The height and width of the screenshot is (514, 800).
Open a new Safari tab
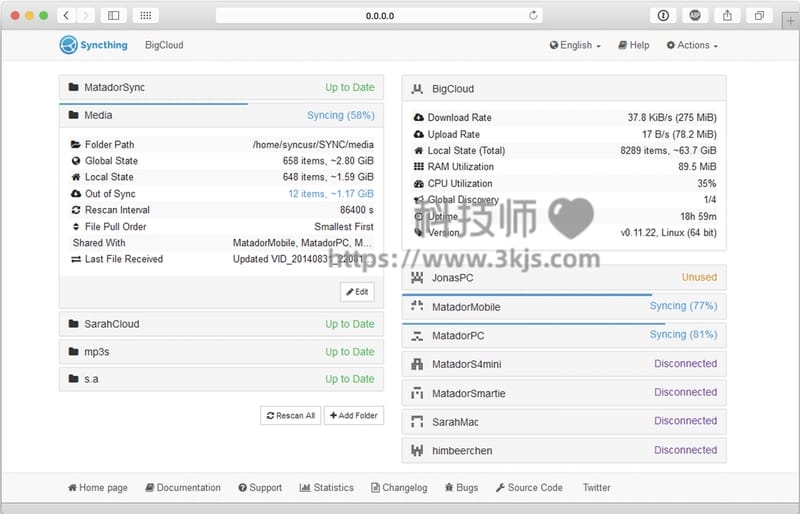click(x=790, y=21)
